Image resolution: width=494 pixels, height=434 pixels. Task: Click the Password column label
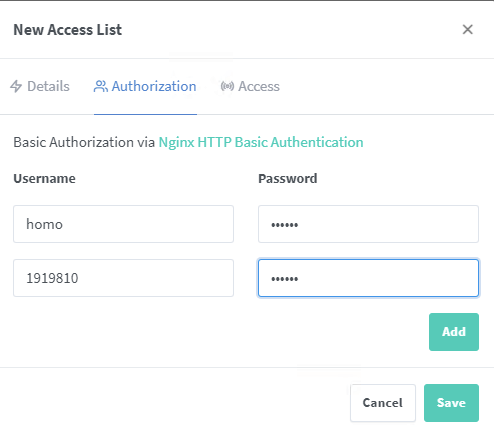(288, 179)
